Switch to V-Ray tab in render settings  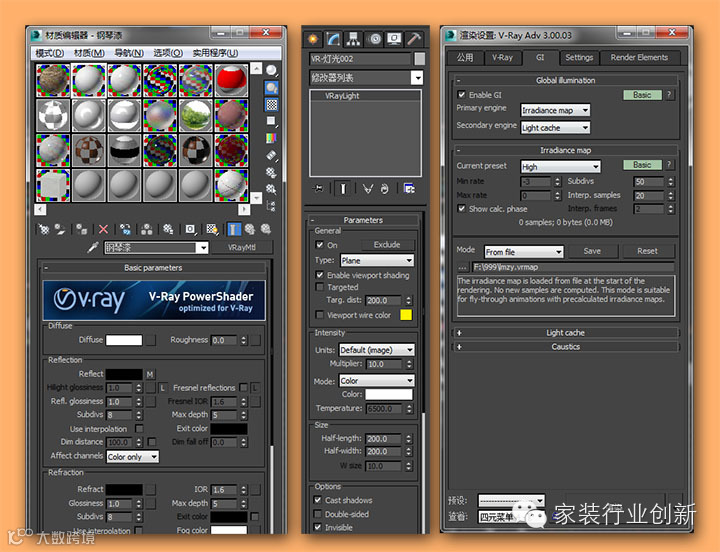coord(502,58)
